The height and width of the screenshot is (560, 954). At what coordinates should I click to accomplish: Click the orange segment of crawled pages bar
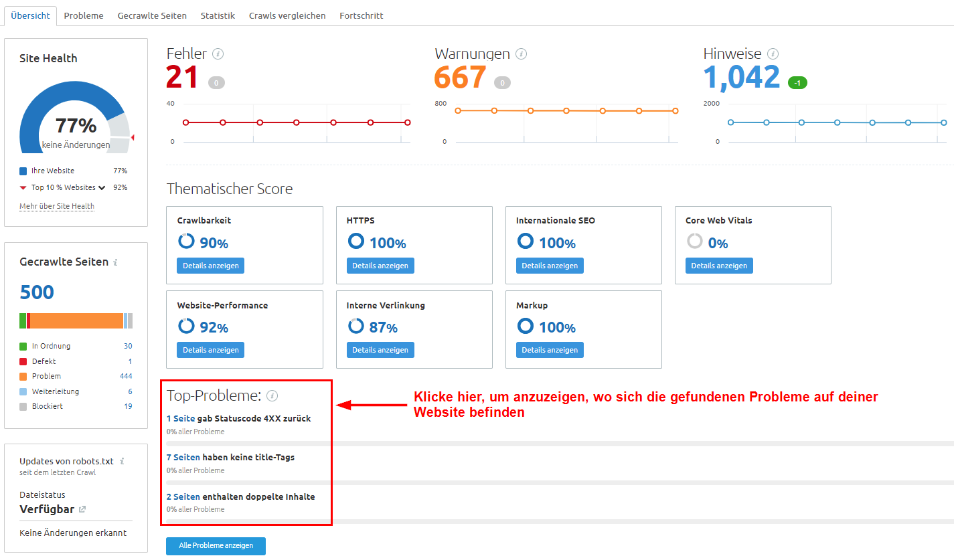coord(76,320)
